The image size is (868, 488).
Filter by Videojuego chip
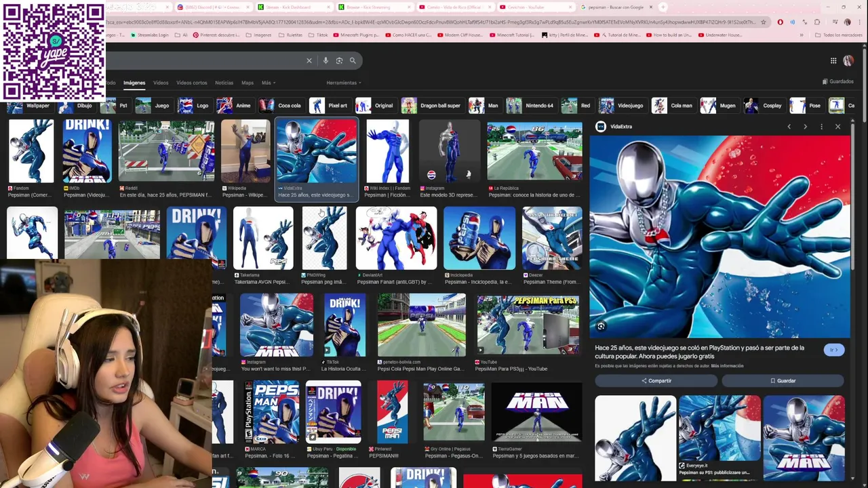(622, 106)
